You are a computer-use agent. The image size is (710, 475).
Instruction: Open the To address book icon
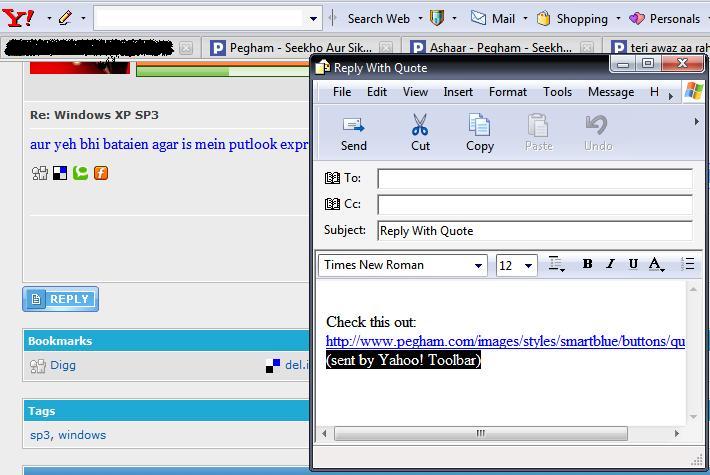click(333, 178)
